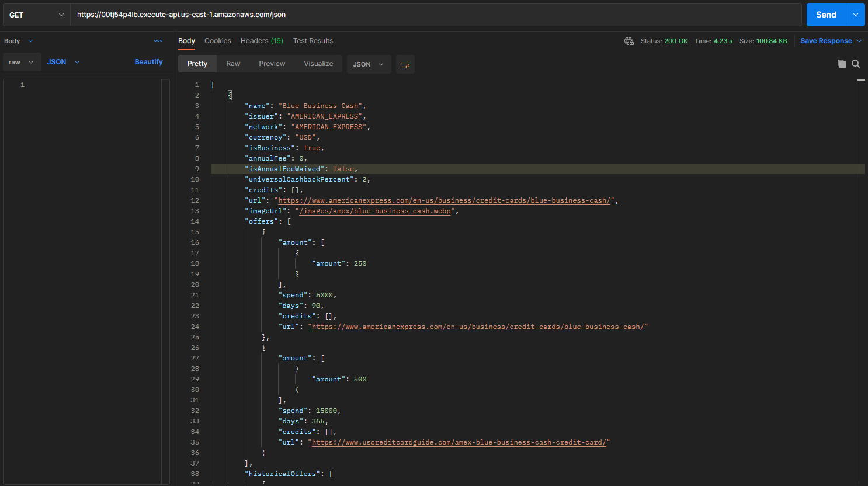Click the "network": "AMERICAN_EXPRESS" line
The height and width of the screenshot is (486, 868).
pos(308,127)
